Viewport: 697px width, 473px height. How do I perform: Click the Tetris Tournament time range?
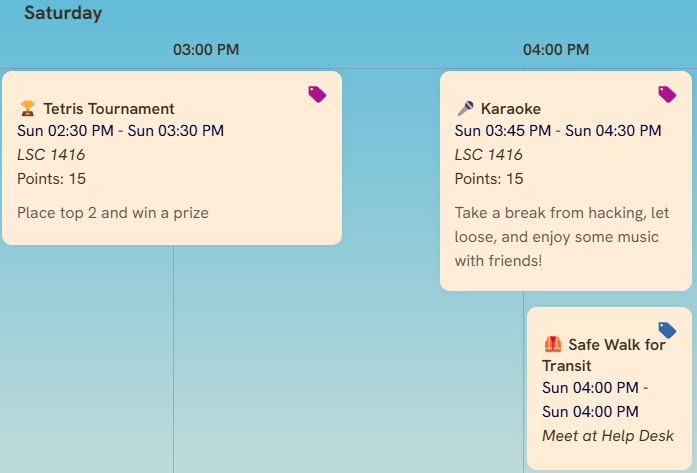pos(120,131)
